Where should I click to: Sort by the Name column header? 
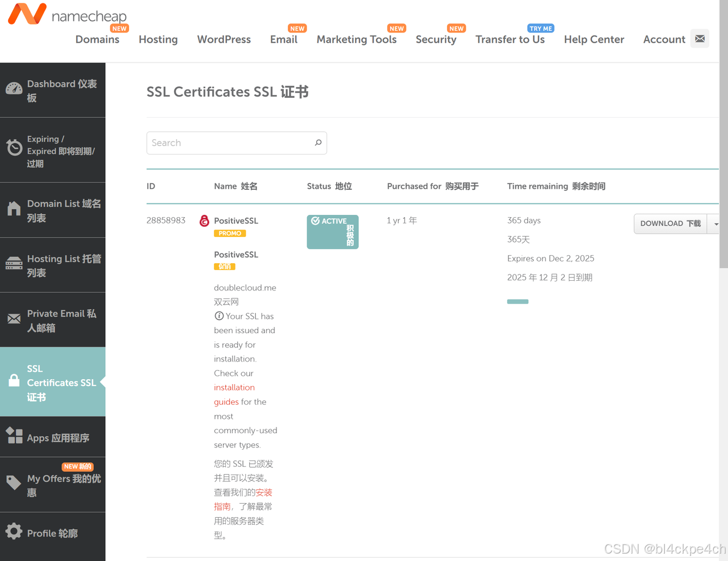coord(235,186)
